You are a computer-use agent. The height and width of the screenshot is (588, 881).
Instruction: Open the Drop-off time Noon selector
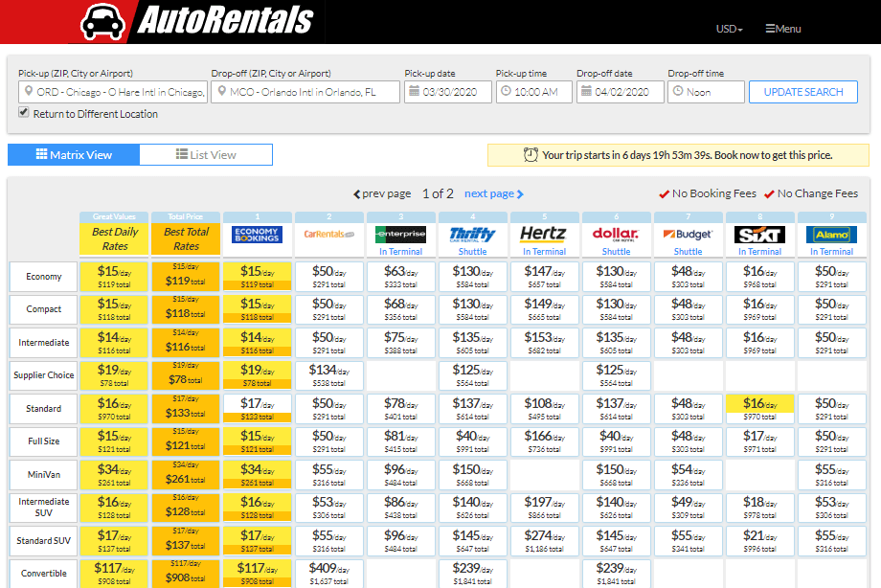click(x=705, y=92)
